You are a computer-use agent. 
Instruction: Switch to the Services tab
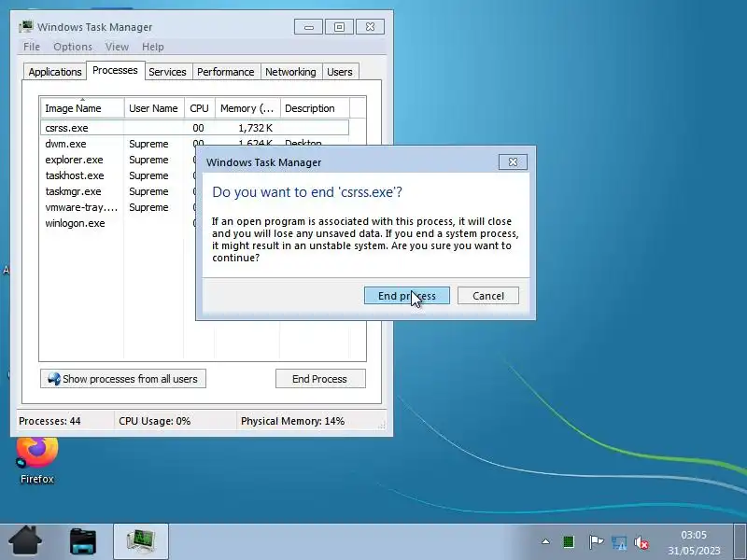(167, 72)
